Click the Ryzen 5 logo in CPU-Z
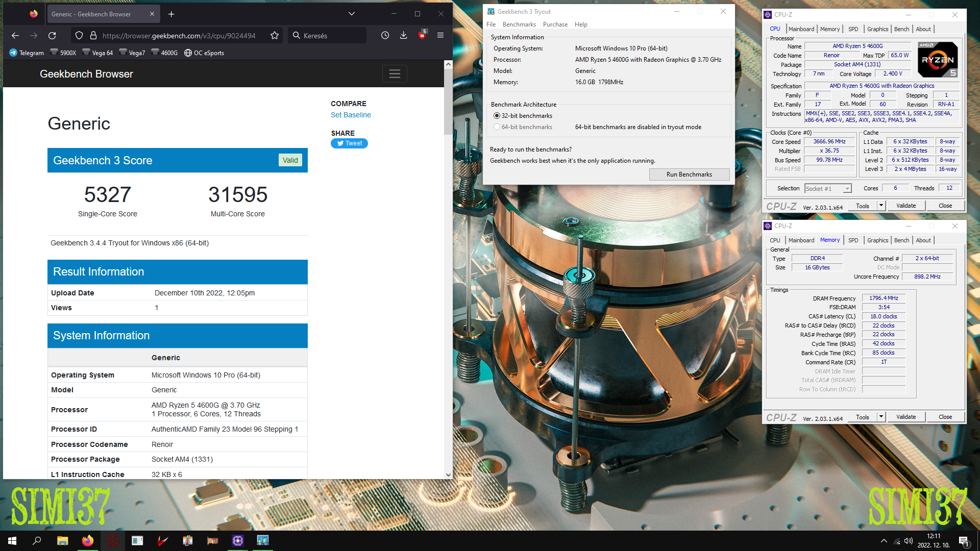The image size is (980, 551). tap(938, 60)
